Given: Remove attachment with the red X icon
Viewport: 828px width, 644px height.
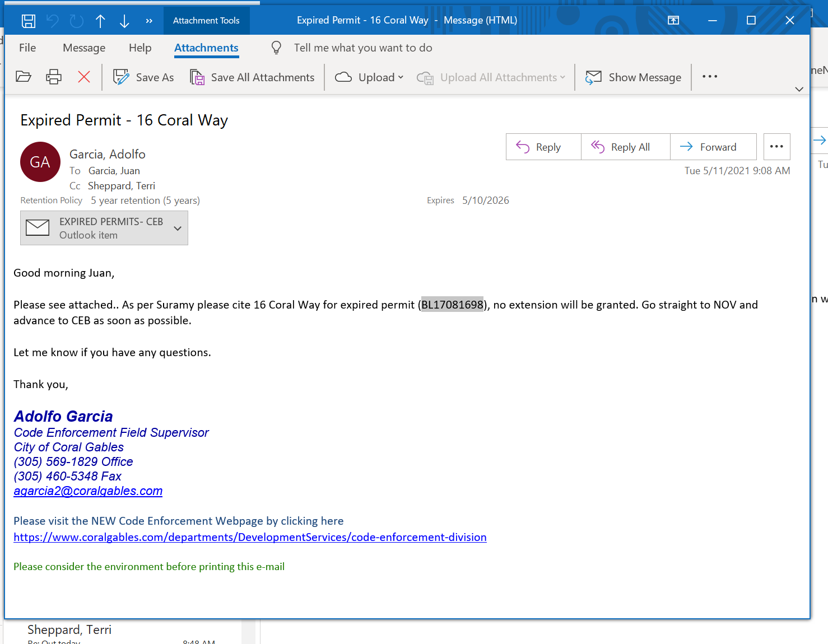Looking at the screenshot, I should click(x=84, y=77).
